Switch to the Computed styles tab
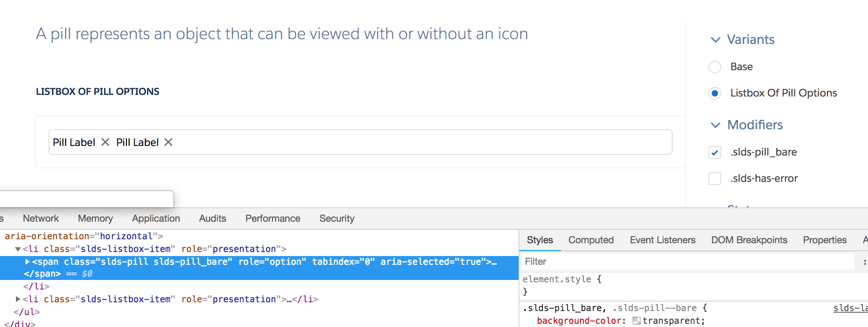 [591, 240]
